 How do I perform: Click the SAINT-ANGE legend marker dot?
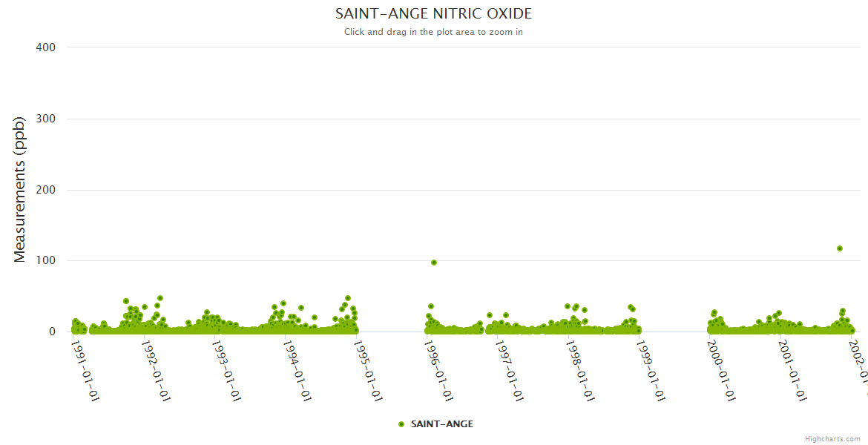[401, 424]
